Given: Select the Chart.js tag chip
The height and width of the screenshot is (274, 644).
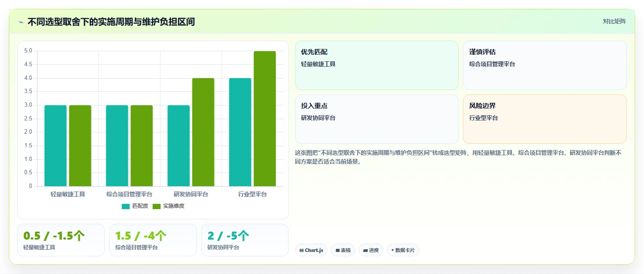Looking at the screenshot, I should [311, 250].
